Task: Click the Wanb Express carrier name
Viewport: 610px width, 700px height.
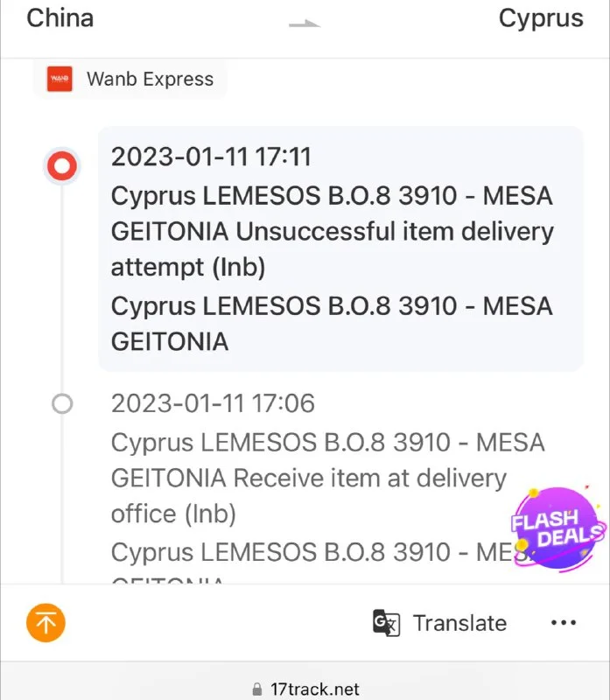Action: tap(150, 79)
